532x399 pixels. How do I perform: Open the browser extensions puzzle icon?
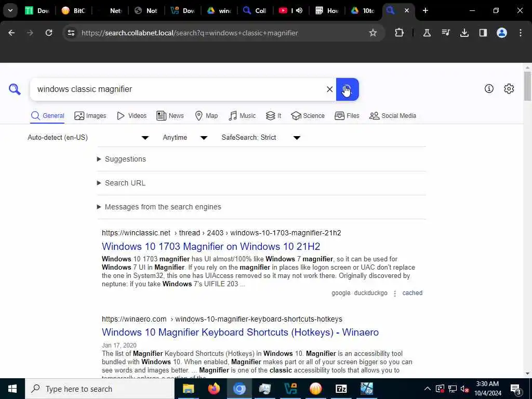[x=400, y=33]
